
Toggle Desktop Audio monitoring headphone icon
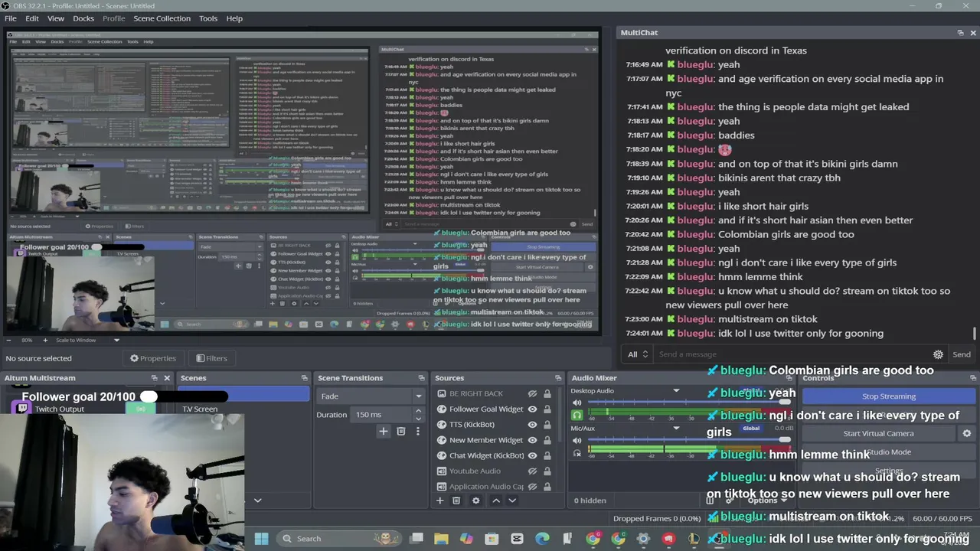[577, 416]
